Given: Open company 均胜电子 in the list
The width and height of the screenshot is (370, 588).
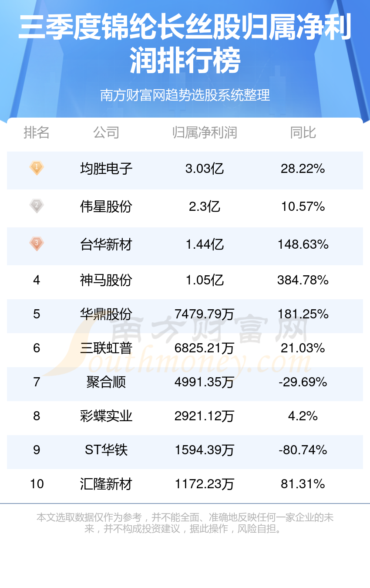Looking at the screenshot, I should click(106, 169).
